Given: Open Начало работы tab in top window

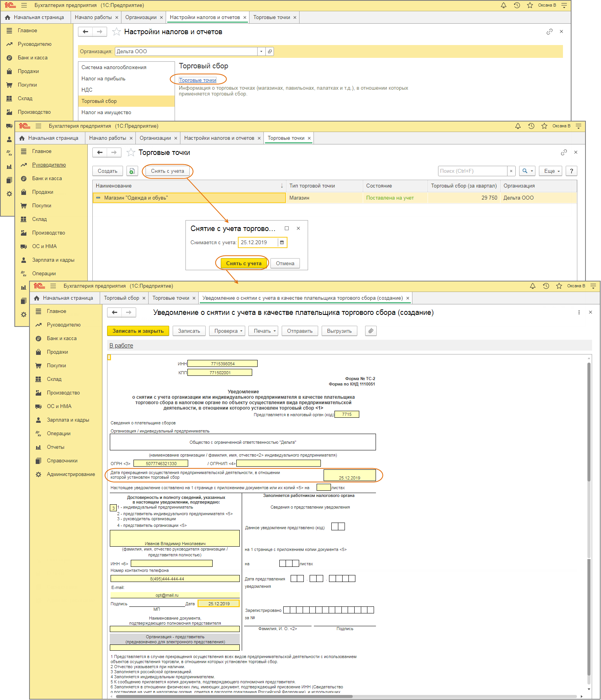Looking at the screenshot, I should (93, 17).
